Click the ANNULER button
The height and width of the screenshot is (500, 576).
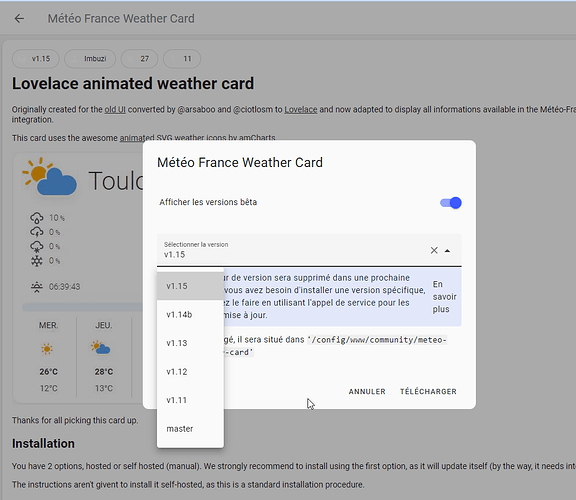(x=367, y=392)
